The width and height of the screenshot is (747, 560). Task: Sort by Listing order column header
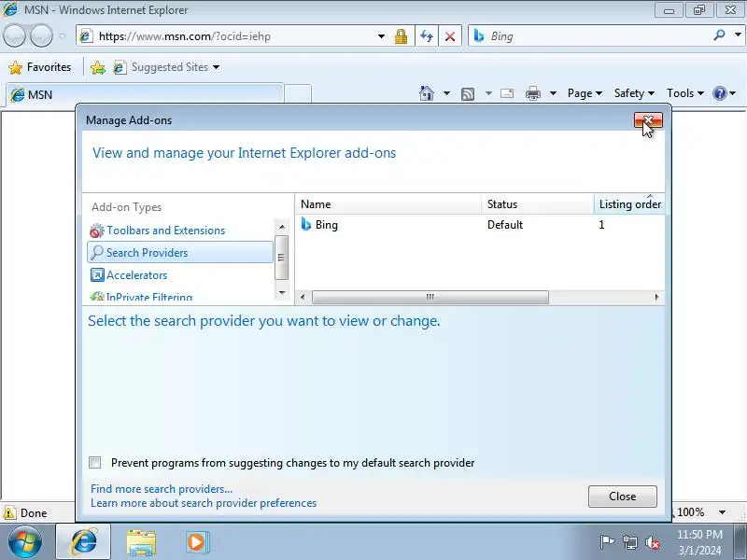pos(629,204)
